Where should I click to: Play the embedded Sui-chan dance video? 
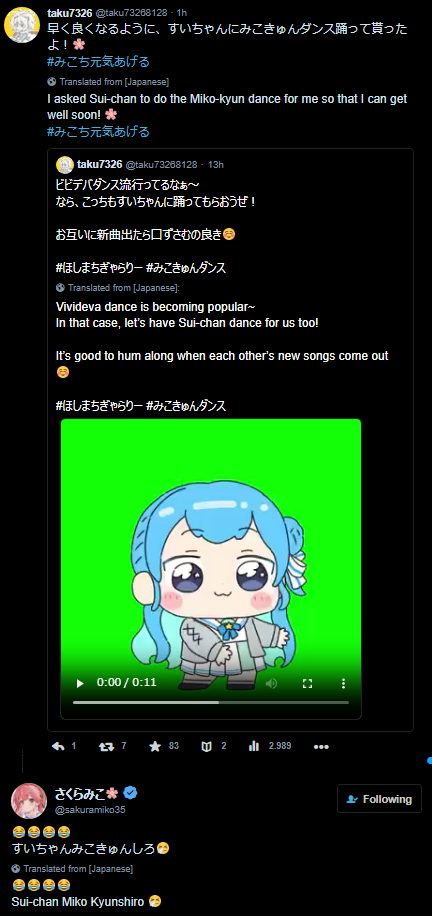(80, 683)
